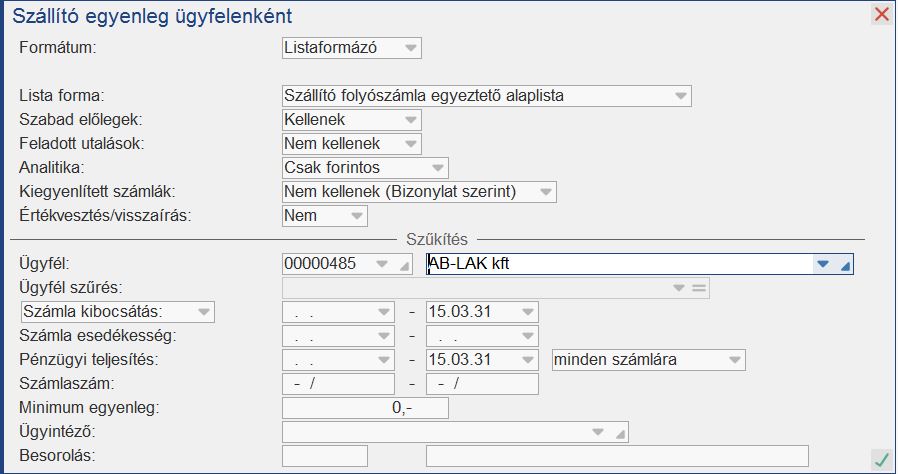Click the green checkmark confirm icon
The image size is (898, 474).
coord(880,459)
